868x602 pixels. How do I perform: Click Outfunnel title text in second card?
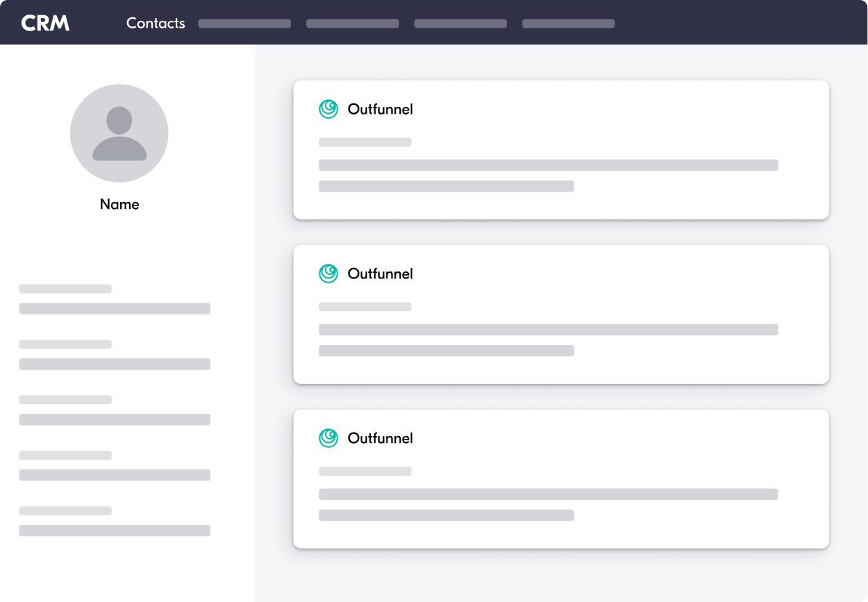pos(381,274)
